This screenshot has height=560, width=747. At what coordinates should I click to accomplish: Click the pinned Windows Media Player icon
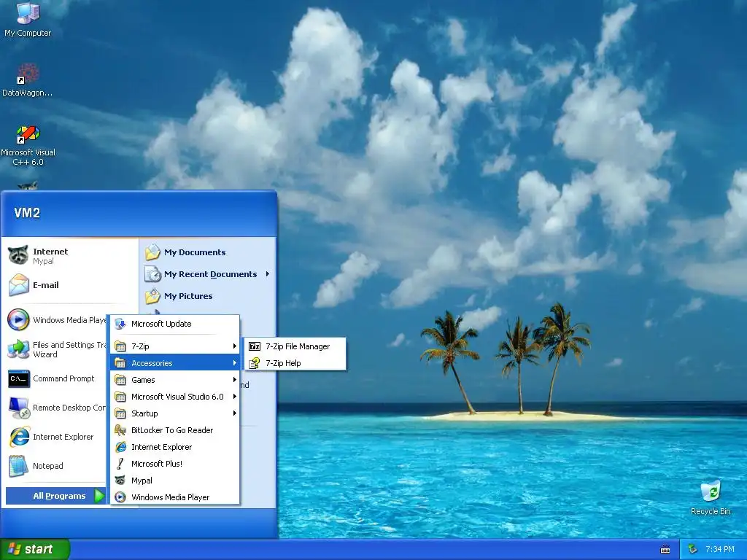pos(18,319)
